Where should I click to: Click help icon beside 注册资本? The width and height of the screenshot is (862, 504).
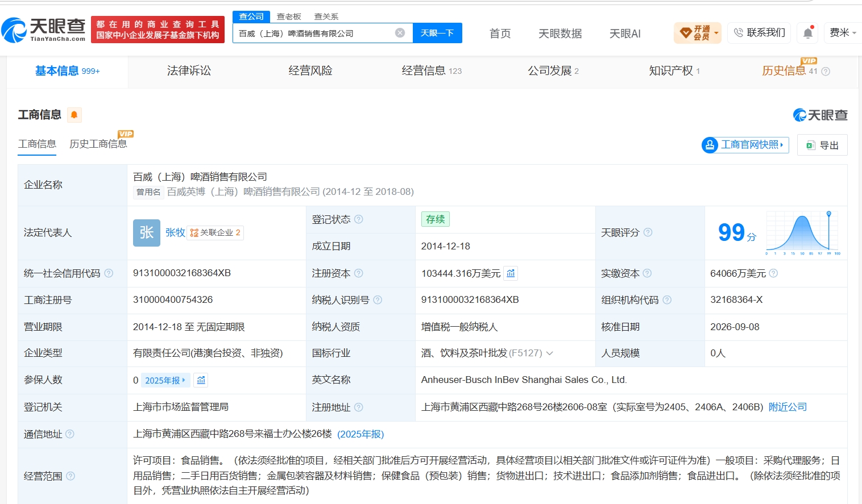pos(358,273)
